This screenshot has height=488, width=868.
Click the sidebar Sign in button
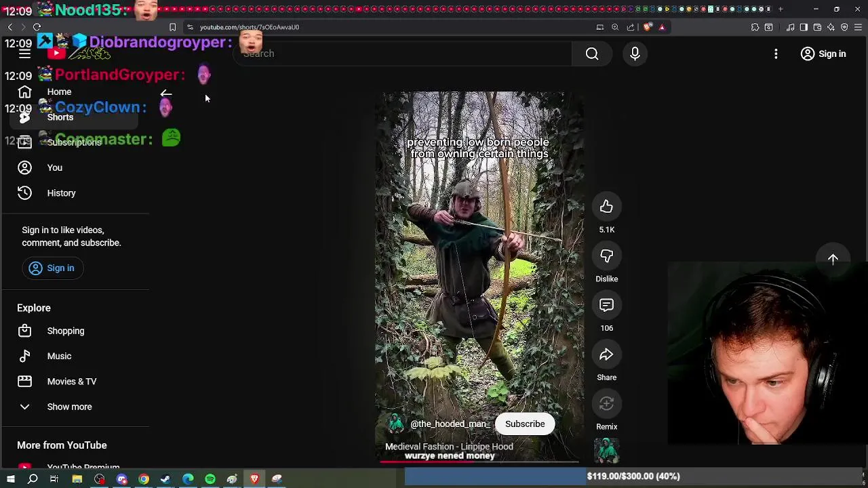(52, 268)
